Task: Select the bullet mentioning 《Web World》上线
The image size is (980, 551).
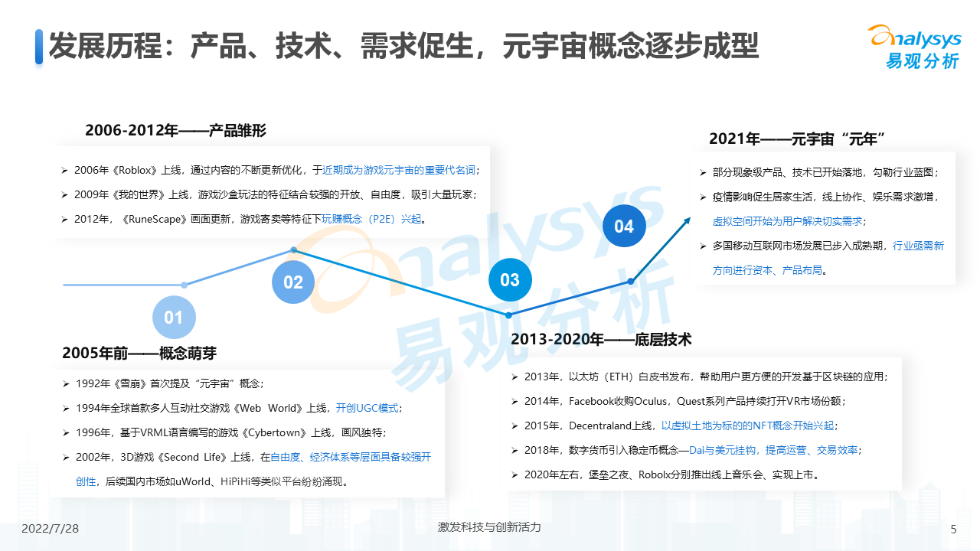Action: (232, 408)
